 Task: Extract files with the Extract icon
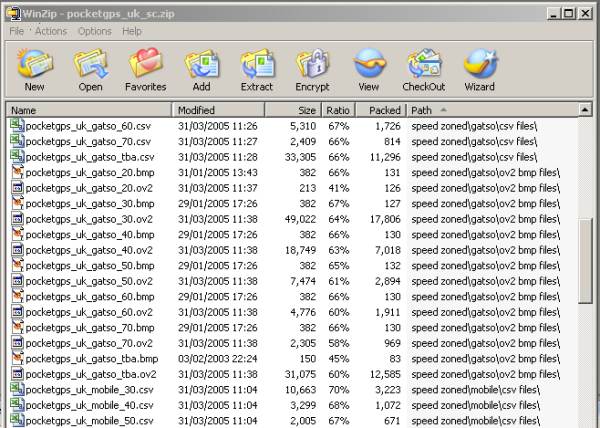tap(257, 64)
